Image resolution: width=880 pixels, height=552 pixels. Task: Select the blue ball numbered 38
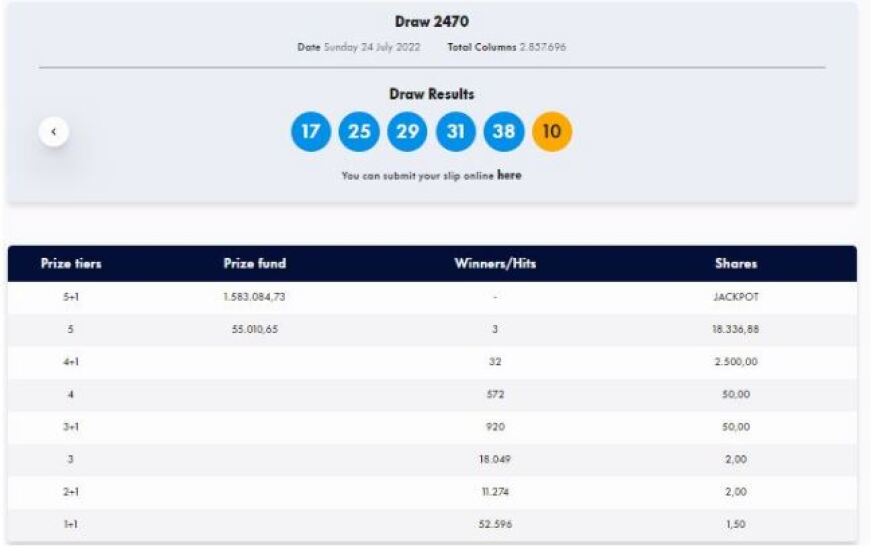pyautogui.click(x=503, y=131)
